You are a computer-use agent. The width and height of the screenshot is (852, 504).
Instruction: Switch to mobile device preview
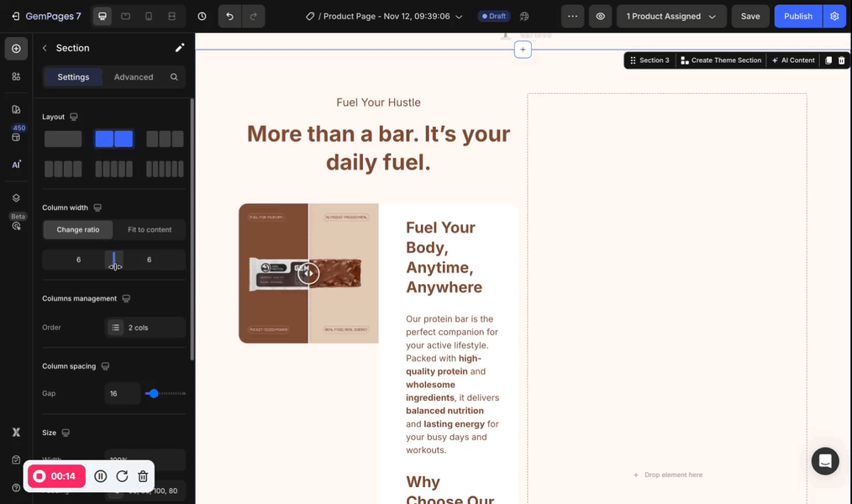149,16
